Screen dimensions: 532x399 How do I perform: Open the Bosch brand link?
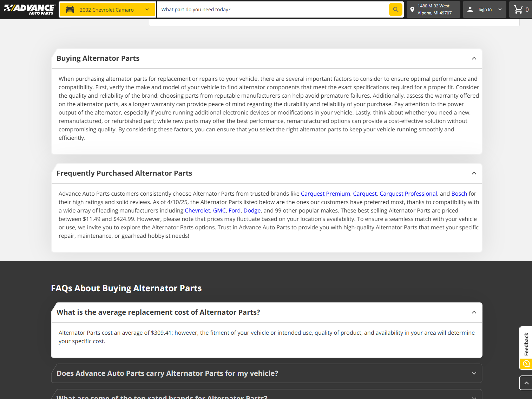pos(459,194)
